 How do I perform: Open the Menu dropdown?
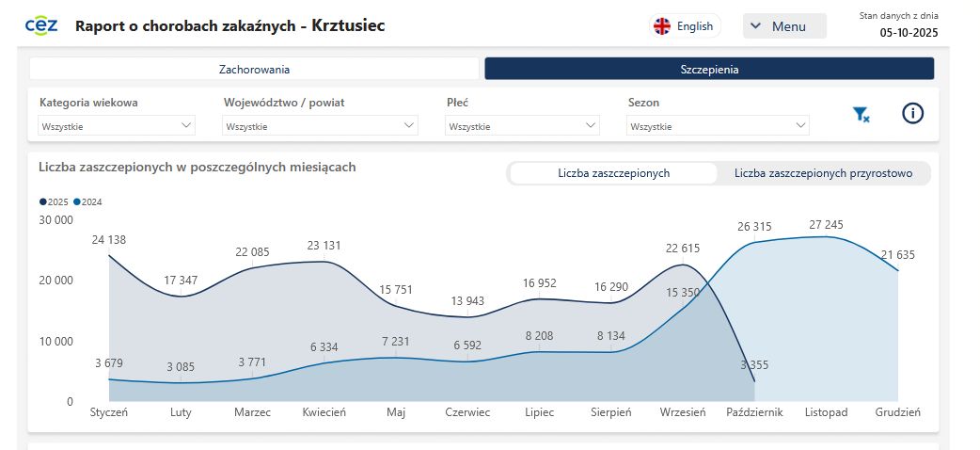pyautogui.click(x=784, y=26)
